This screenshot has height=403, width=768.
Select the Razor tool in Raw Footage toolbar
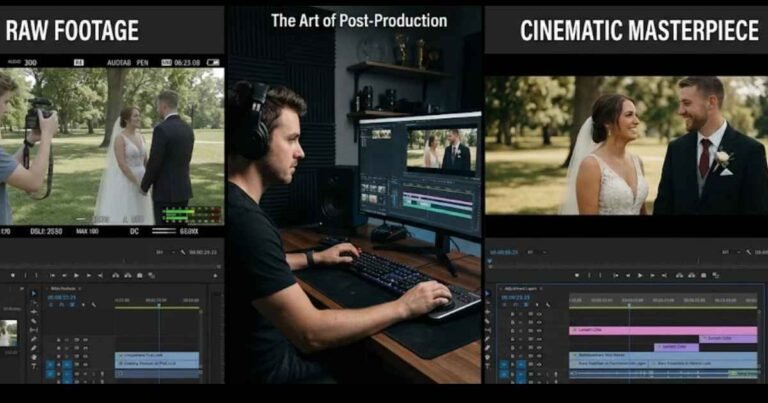click(x=34, y=321)
